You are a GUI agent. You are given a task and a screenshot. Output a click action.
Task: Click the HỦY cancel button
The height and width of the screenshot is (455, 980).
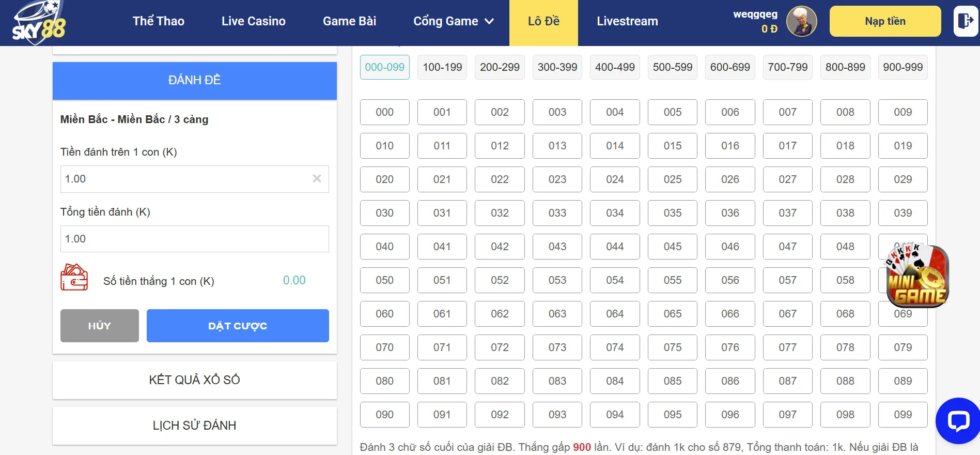[x=99, y=326]
